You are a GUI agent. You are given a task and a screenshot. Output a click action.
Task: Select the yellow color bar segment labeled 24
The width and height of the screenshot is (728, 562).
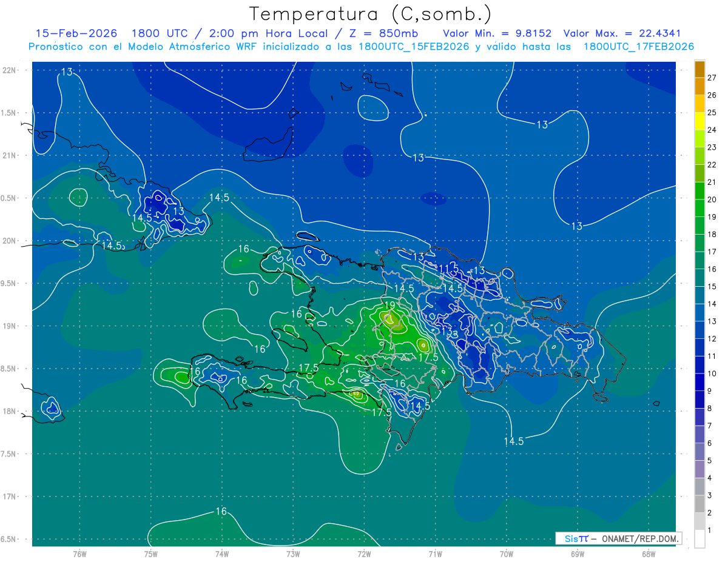(699, 121)
